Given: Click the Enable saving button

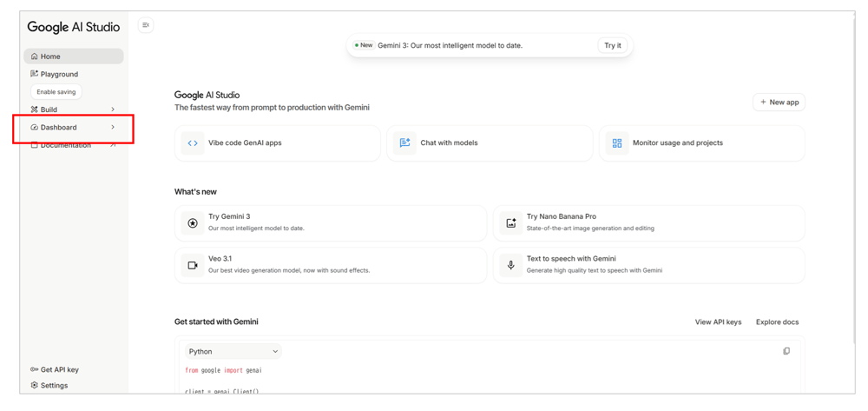Looking at the screenshot, I should coord(56,92).
